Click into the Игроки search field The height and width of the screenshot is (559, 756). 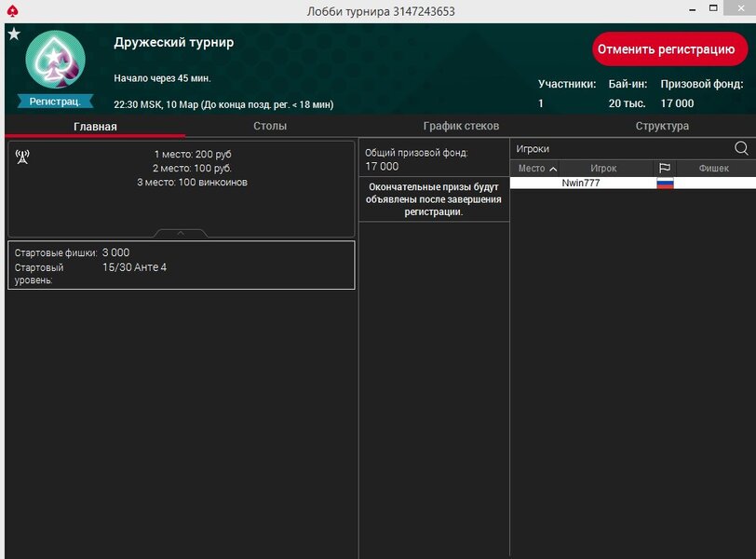click(619, 148)
